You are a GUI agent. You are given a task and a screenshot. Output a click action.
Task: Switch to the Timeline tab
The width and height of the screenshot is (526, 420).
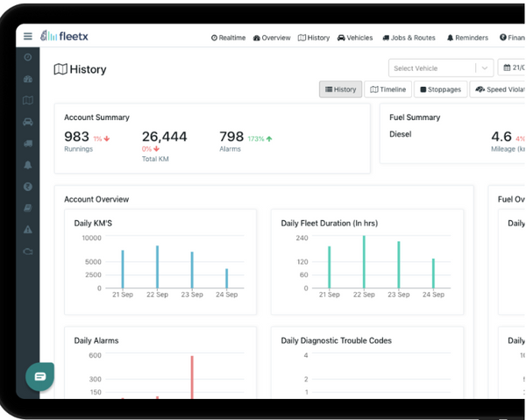point(387,89)
